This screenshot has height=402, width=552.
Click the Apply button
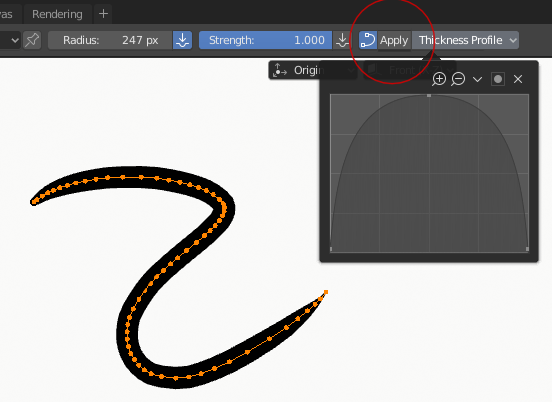click(x=394, y=40)
